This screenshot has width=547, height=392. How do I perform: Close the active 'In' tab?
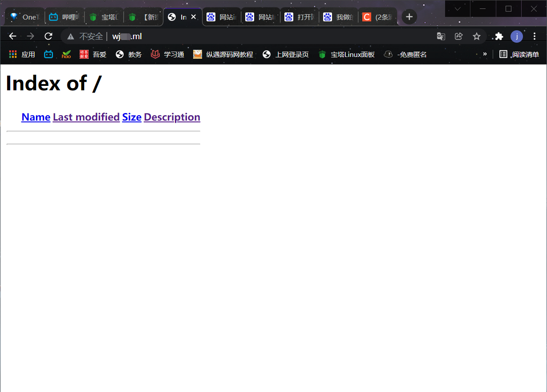(194, 17)
